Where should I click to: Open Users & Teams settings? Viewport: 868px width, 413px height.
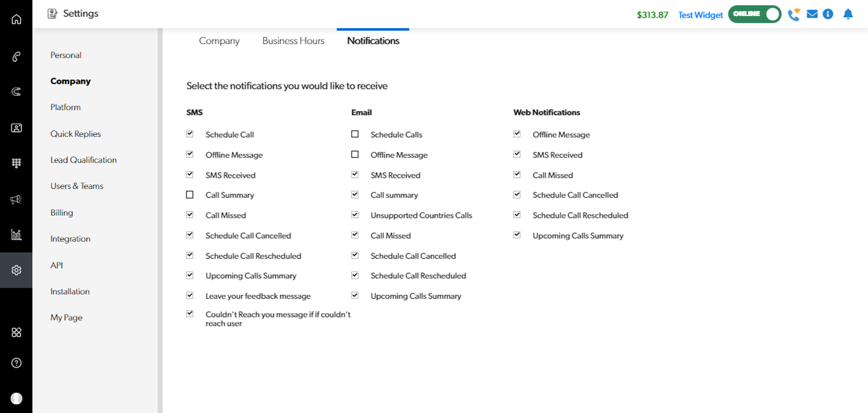(x=77, y=186)
